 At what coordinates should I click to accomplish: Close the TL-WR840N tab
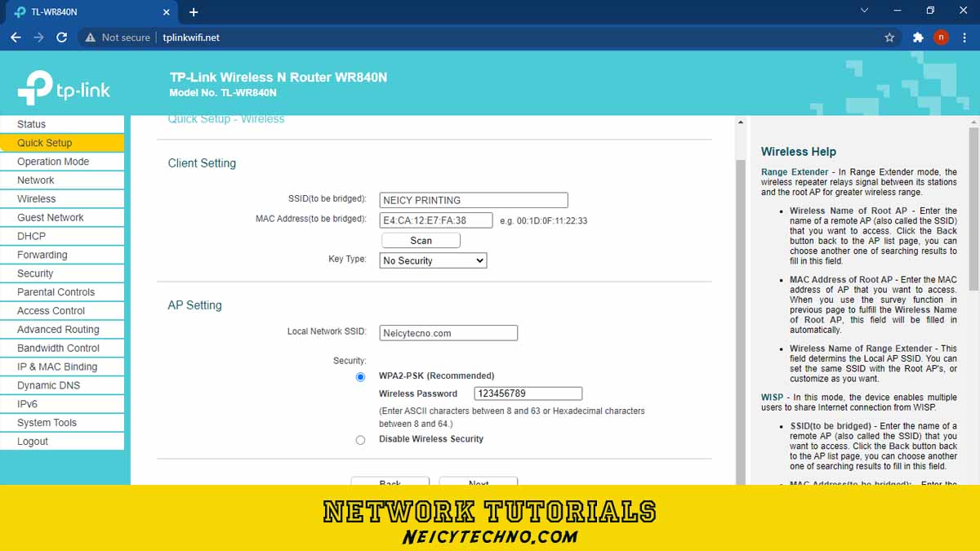tap(167, 12)
